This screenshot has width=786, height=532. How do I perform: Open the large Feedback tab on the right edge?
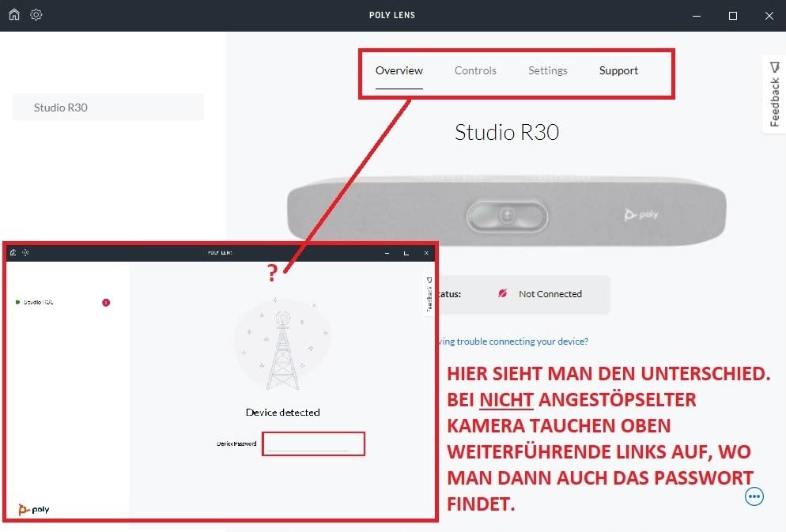click(x=774, y=95)
